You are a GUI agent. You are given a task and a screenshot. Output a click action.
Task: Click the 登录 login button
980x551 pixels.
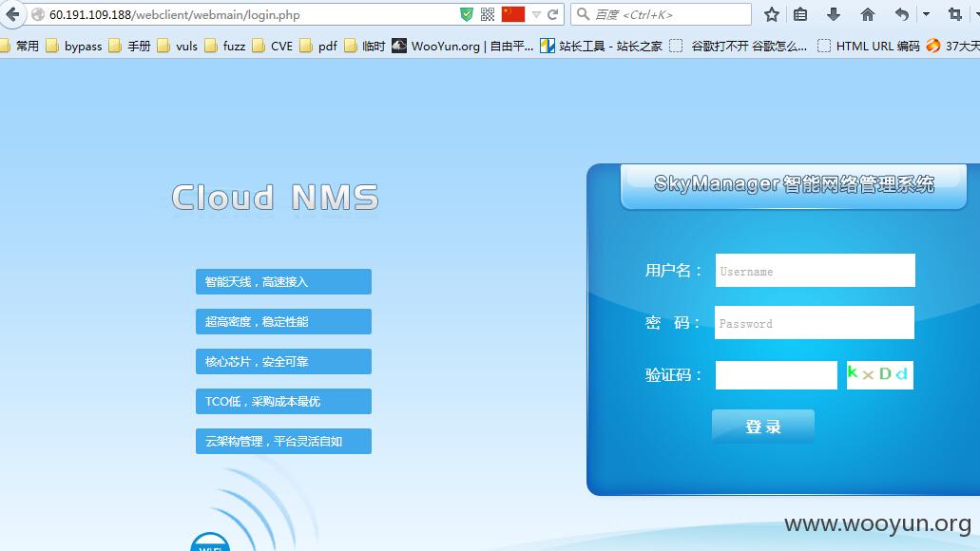[763, 427]
